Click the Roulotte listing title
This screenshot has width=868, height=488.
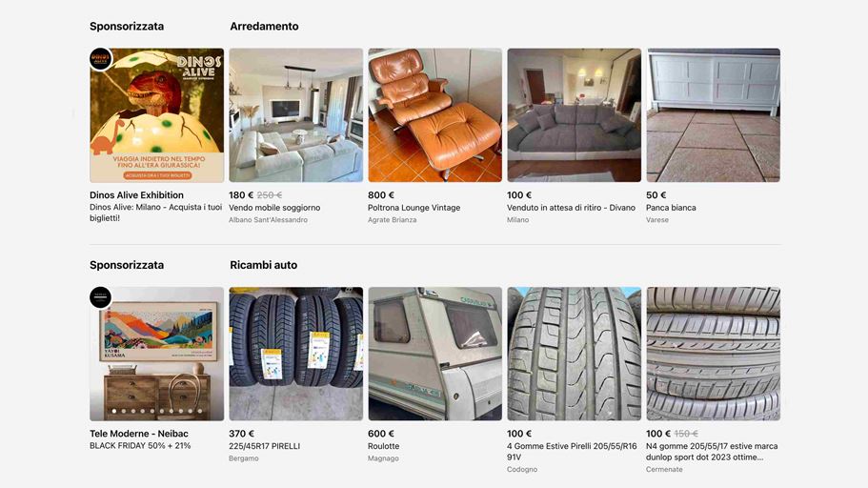click(x=384, y=446)
